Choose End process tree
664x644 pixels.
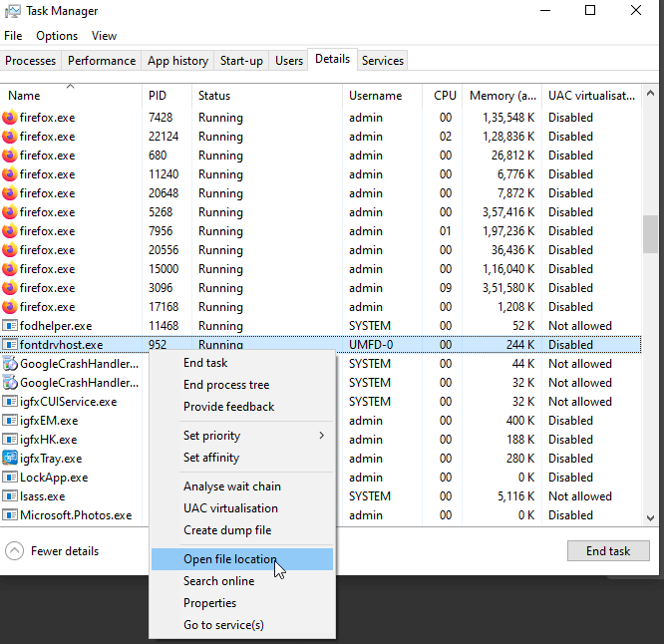pos(242,385)
